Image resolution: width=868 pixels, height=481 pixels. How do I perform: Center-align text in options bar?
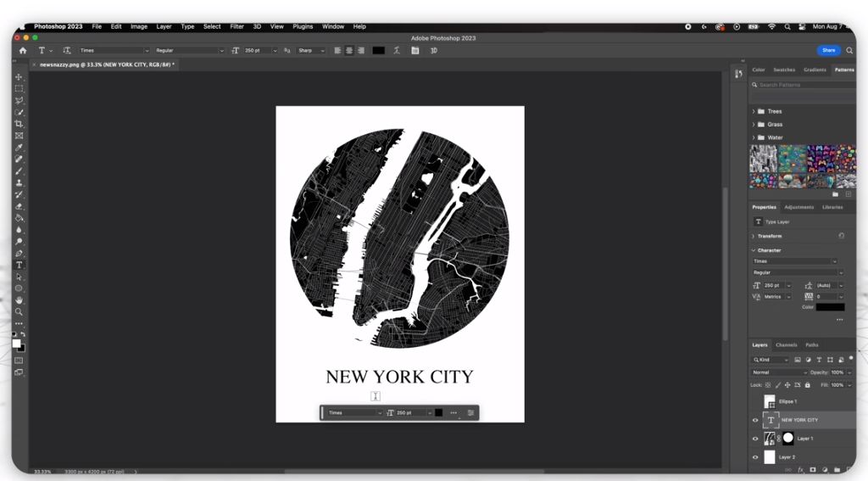click(349, 51)
